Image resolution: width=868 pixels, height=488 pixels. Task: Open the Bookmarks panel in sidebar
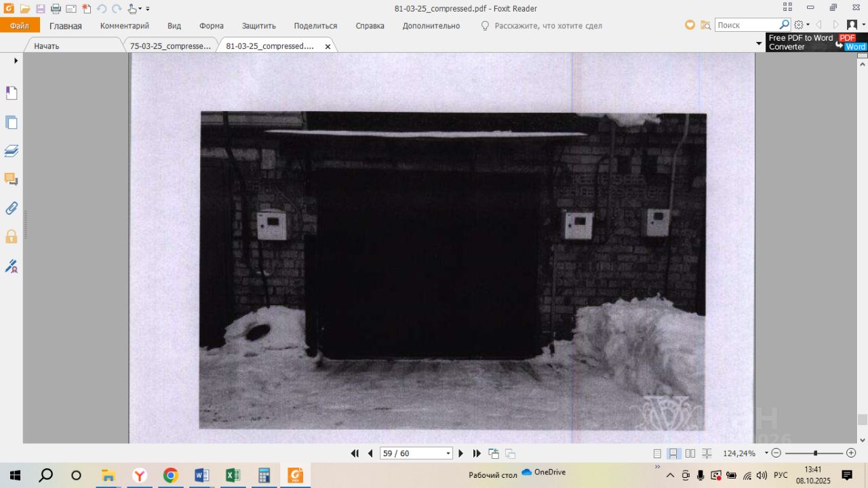(x=11, y=94)
